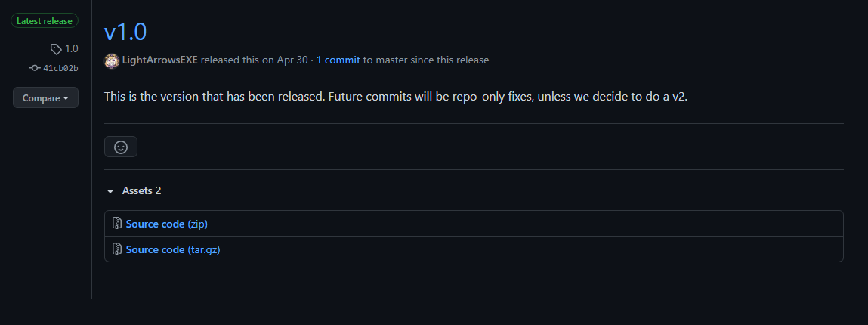Open the Compare dropdown
868x325 pixels.
point(45,98)
